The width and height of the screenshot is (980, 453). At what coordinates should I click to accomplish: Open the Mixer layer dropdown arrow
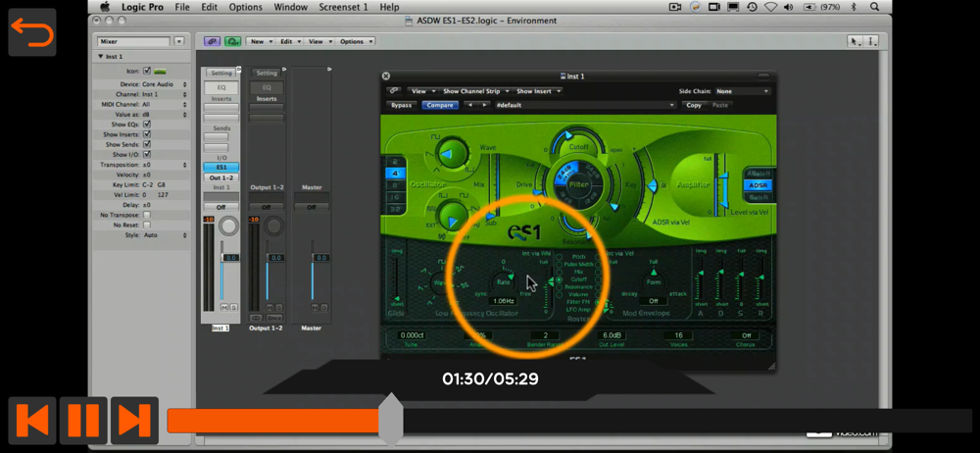[x=178, y=41]
